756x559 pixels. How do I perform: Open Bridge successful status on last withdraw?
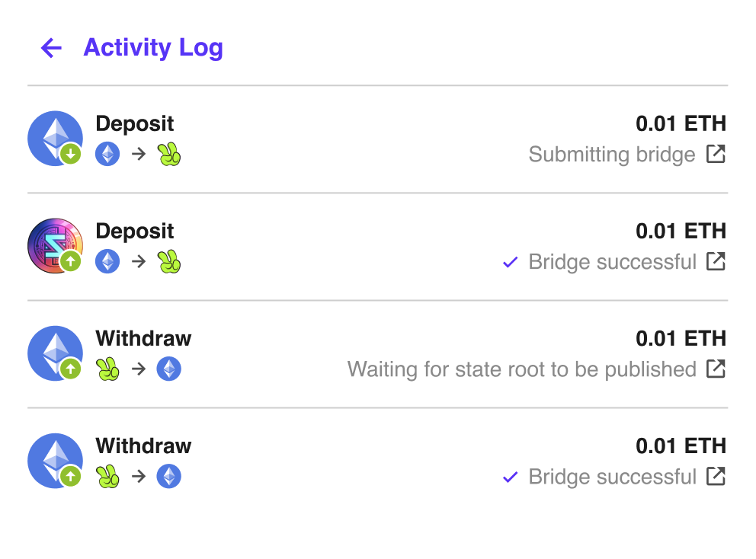(x=612, y=477)
